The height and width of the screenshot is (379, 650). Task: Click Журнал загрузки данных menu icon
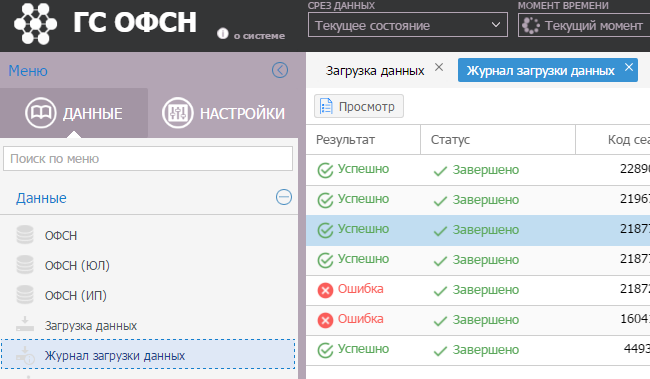pos(25,355)
